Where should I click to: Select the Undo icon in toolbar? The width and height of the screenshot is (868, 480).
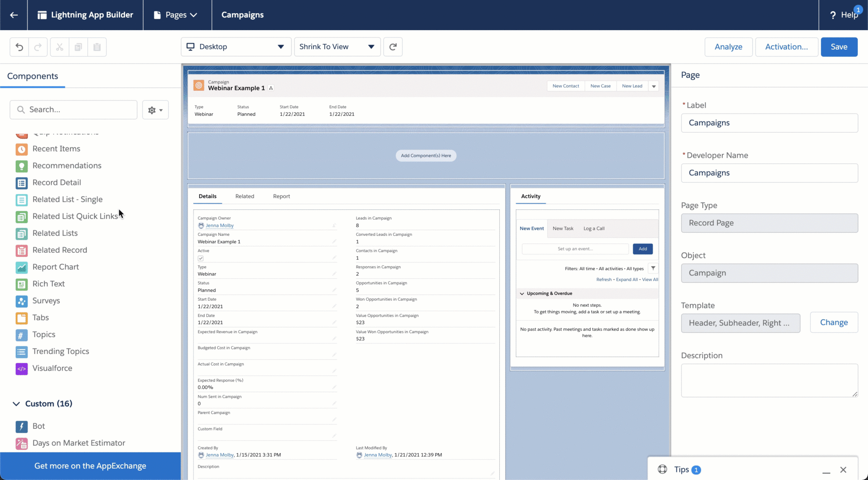(x=19, y=47)
